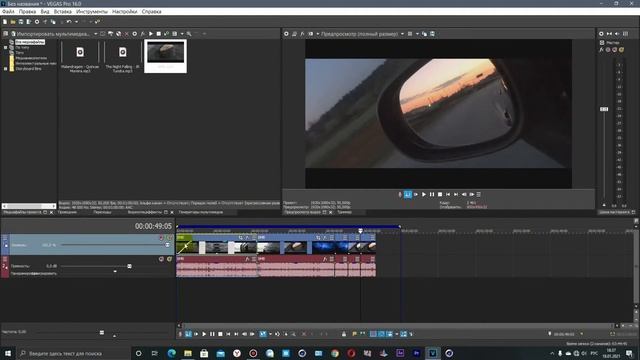Open the Файл menu
The image size is (640, 360).
(x=8, y=11)
